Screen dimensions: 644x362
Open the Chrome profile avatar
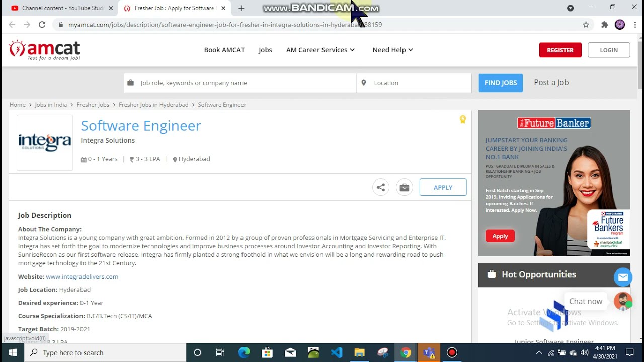point(620,24)
